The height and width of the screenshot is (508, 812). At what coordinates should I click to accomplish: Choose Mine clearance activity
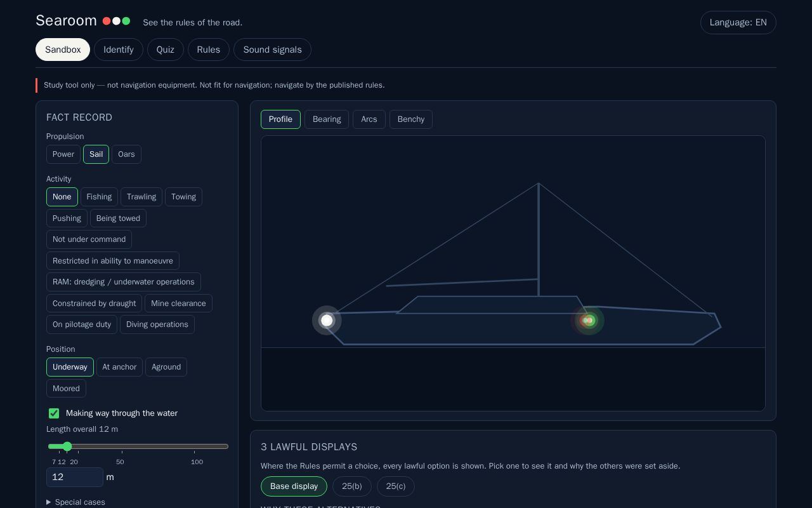[x=178, y=304]
